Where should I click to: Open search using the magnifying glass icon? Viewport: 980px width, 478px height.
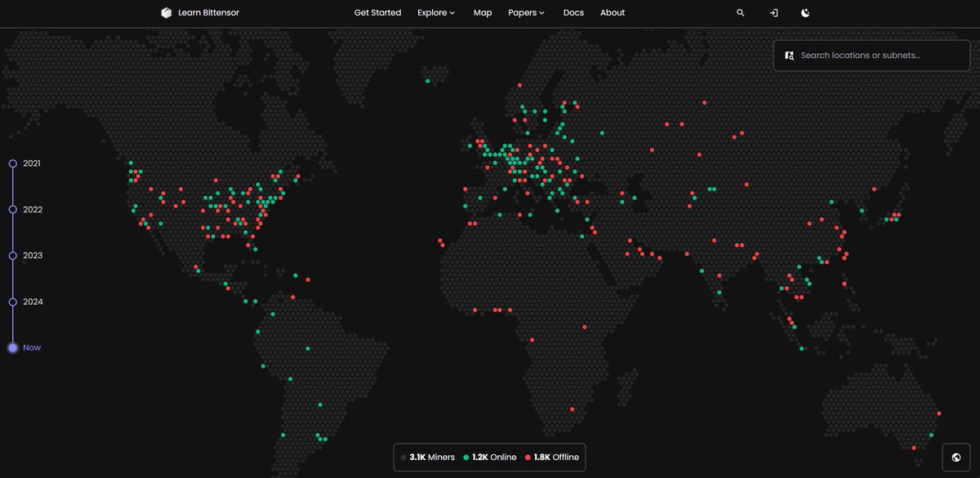(x=740, y=12)
